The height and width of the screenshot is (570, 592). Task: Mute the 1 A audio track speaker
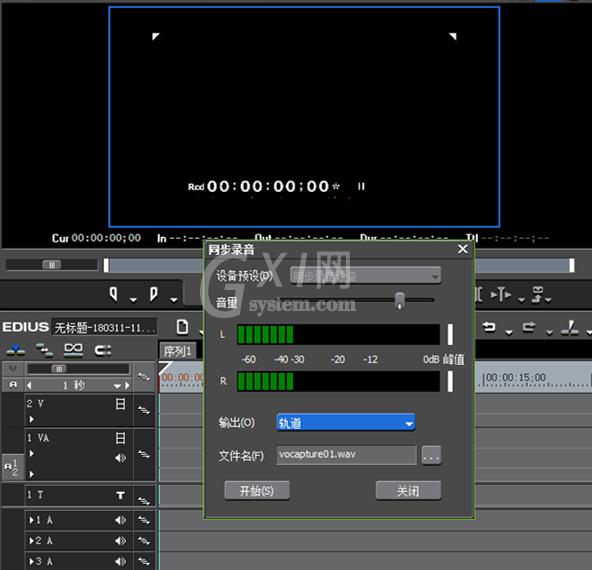click(x=120, y=520)
